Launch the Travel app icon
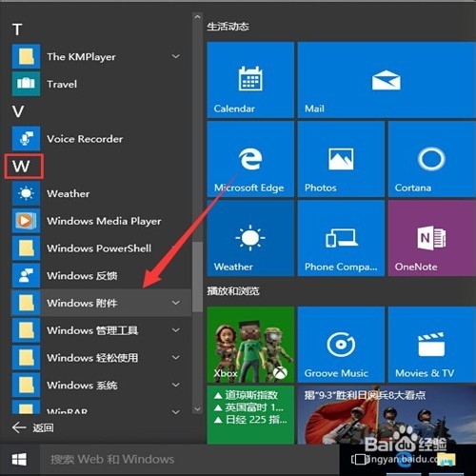 [x=26, y=84]
